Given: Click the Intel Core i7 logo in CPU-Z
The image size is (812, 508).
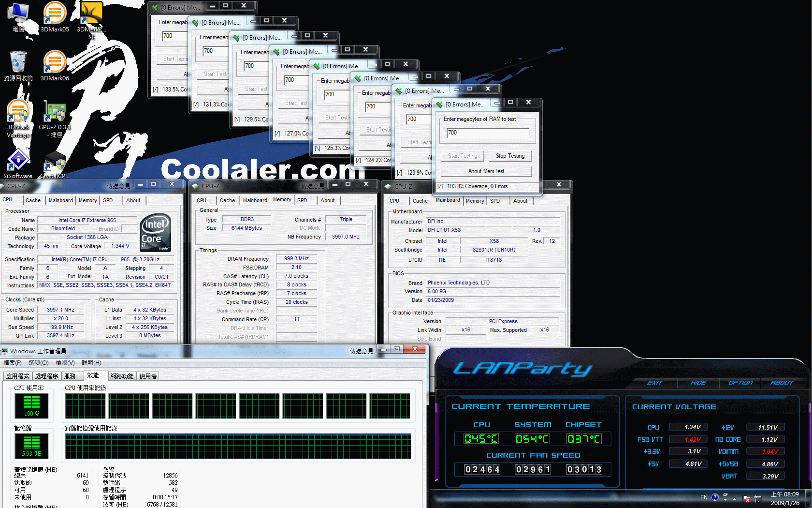Looking at the screenshot, I should [x=155, y=233].
